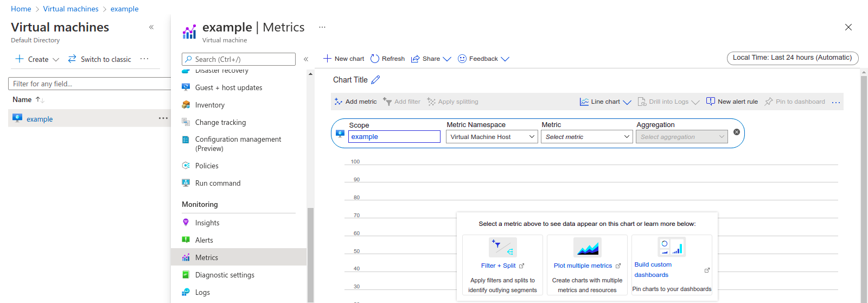Open the Build custom dashboards link
The width and height of the screenshot is (868, 303).
653,270
